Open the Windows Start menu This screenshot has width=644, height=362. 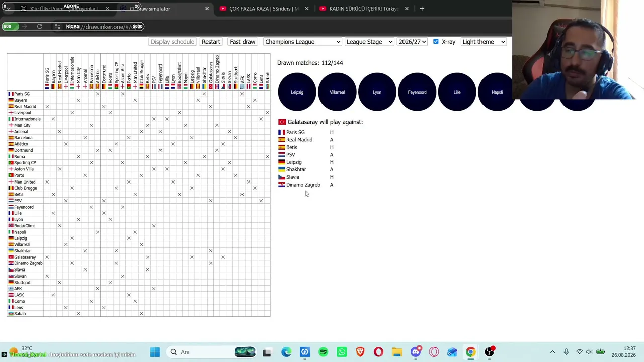[155, 352]
